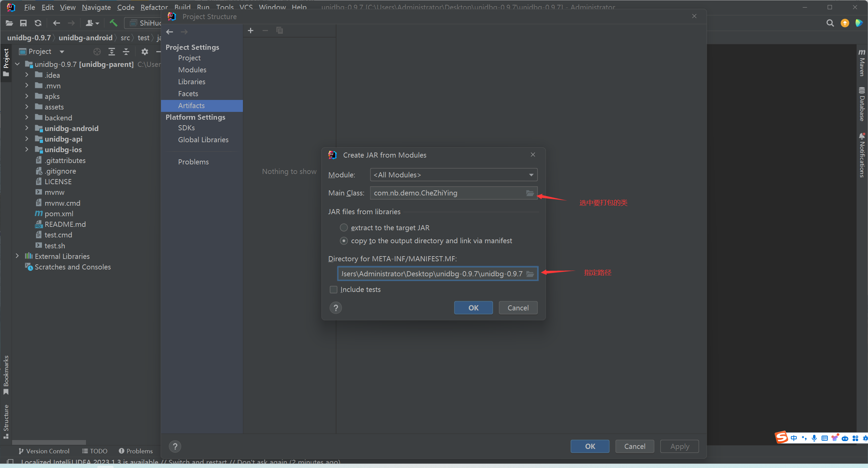Click Select Opened File locate icon

[x=97, y=52]
